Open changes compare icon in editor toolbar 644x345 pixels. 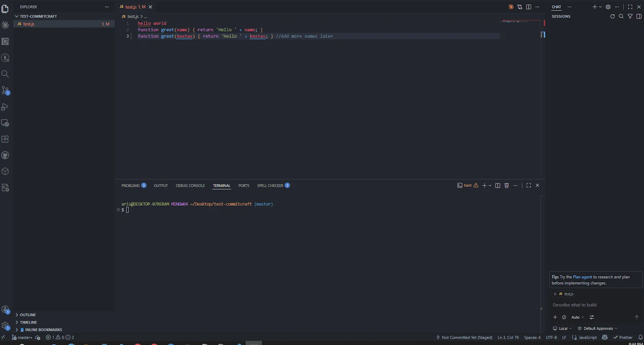(x=520, y=7)
